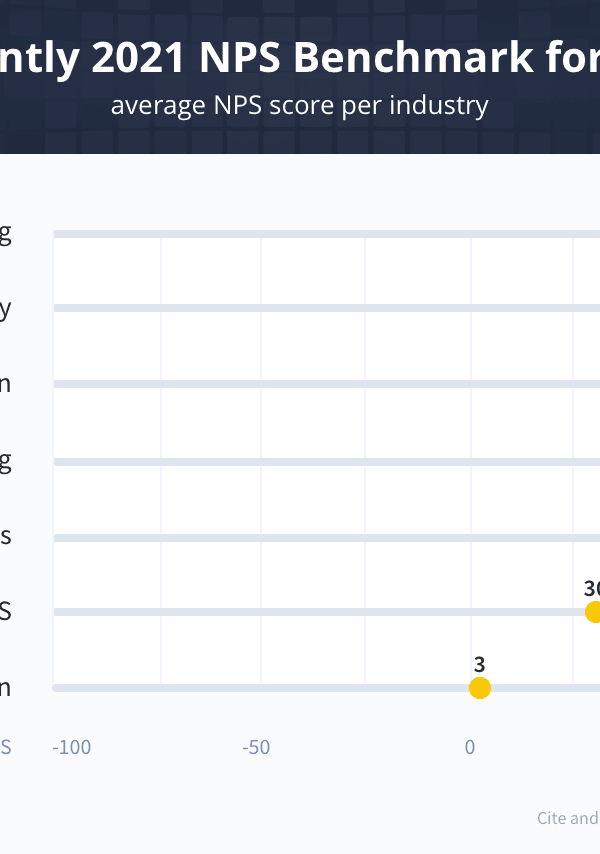Click subtitle average NPS score per industry
Image resolution: width=600 pixels, height=854 pixels.
(x=299, y=105)
